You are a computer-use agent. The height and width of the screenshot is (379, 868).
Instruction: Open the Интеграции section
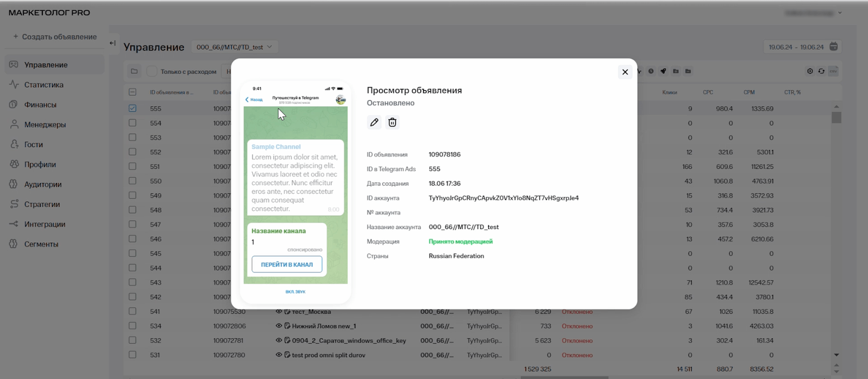[54, 224]
